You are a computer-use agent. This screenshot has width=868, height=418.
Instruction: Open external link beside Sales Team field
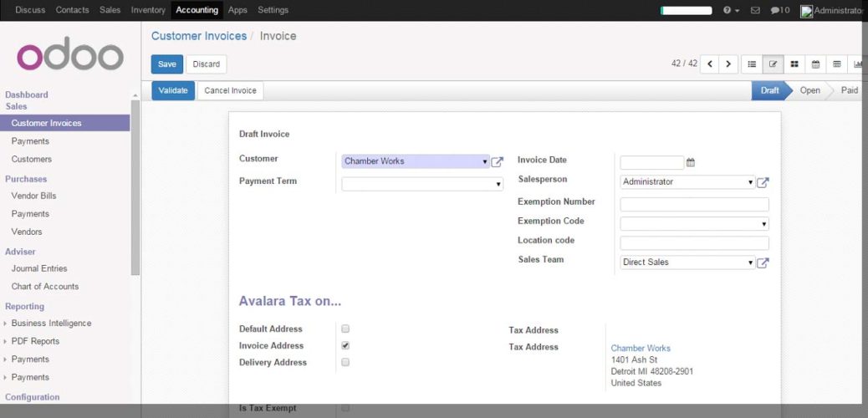point(763,263)
